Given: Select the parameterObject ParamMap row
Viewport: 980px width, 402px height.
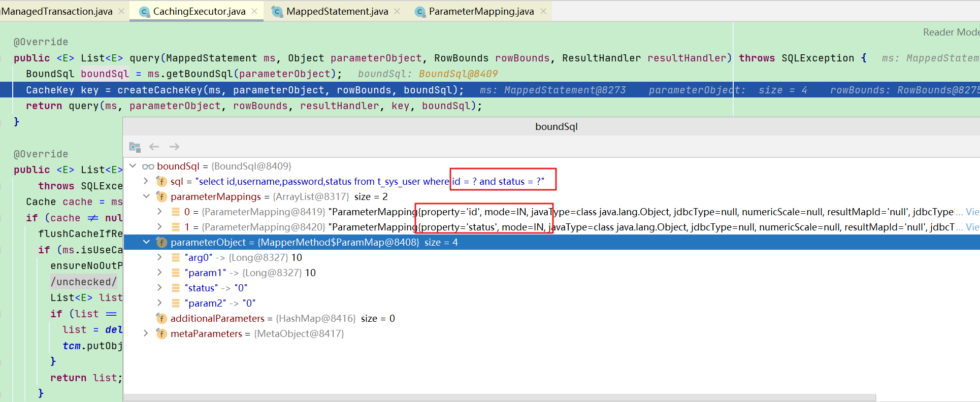Looking at the screenshot, I should [552, 242].
